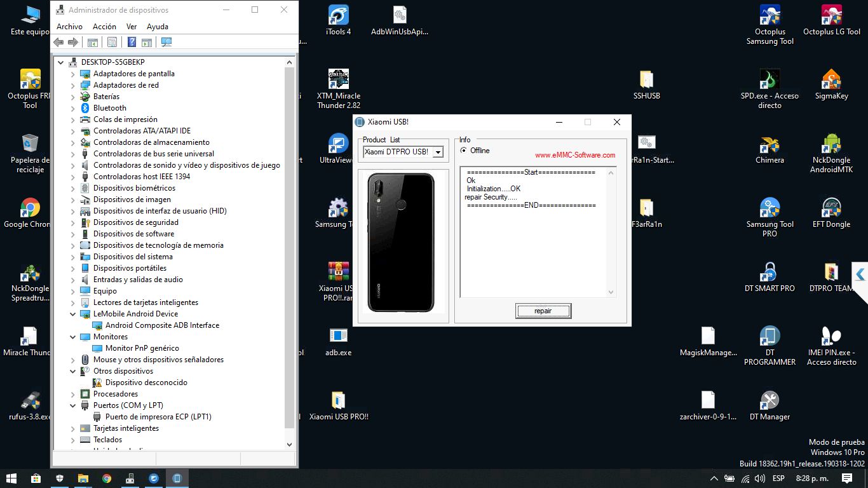Open the notification center icon in taskbar
Viewport: 868px width, 488px height.
pos(847,478)
